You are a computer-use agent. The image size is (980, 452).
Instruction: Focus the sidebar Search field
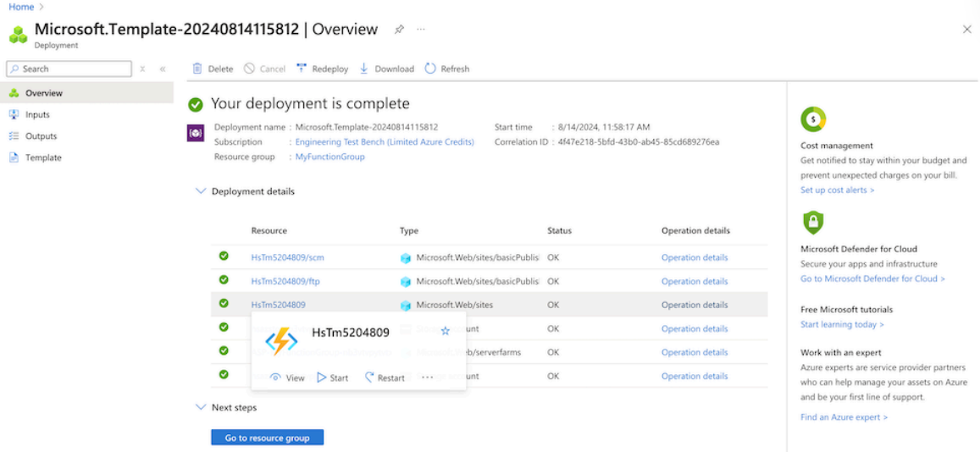(69, 69)
